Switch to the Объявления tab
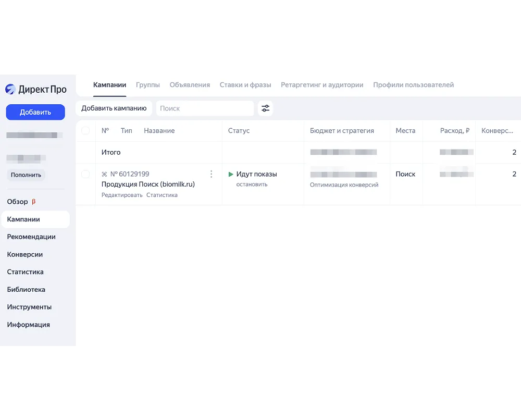521x420 pixels. click(x=190, y=85)
